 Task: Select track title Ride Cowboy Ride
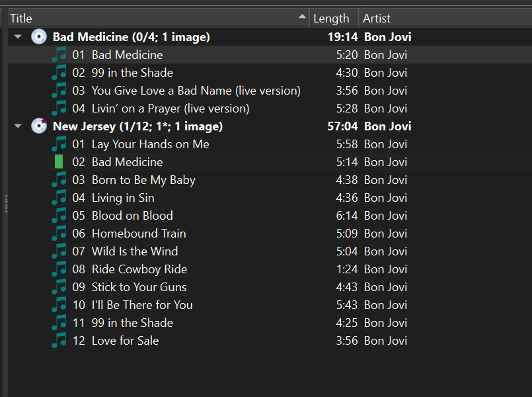pyautogui.click(x=139, y=269)
